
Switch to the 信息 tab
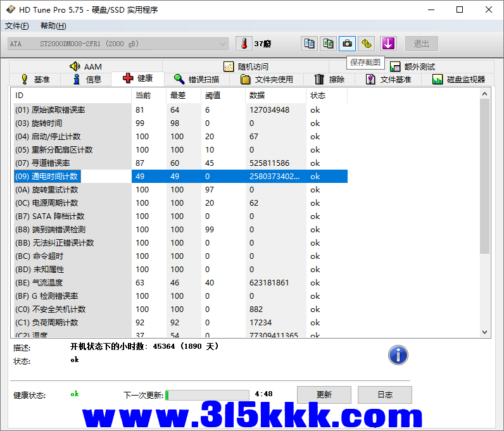(x=87, y=79)
